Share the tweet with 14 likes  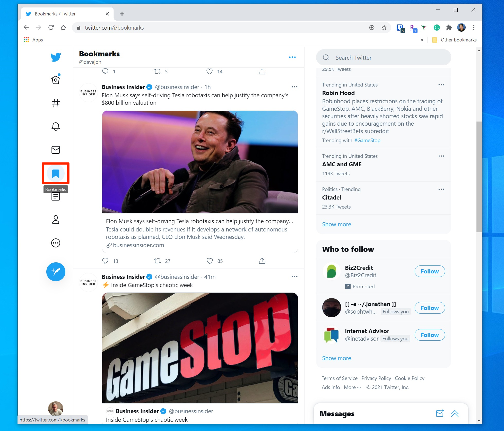(x=262, y=71)
